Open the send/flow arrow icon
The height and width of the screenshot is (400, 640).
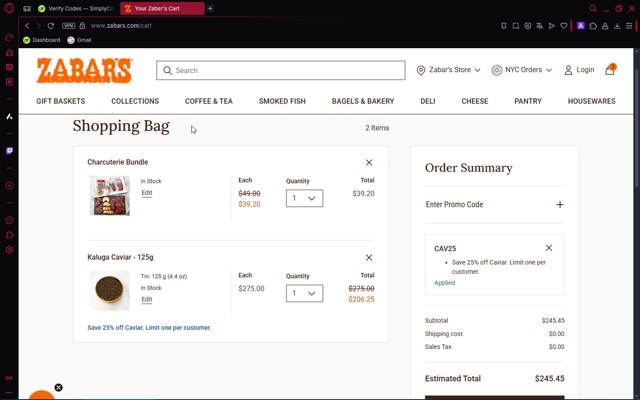[x=552, y=26]
